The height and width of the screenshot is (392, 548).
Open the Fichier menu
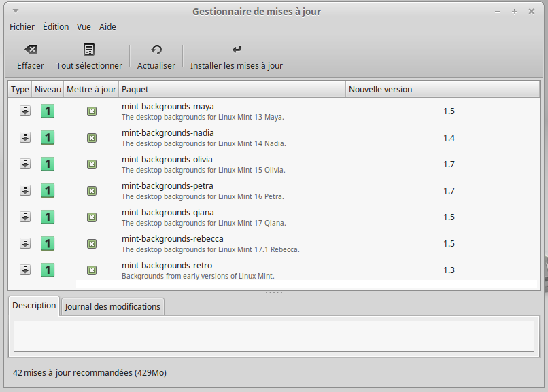pyautogui.click(x=22, y=27)
